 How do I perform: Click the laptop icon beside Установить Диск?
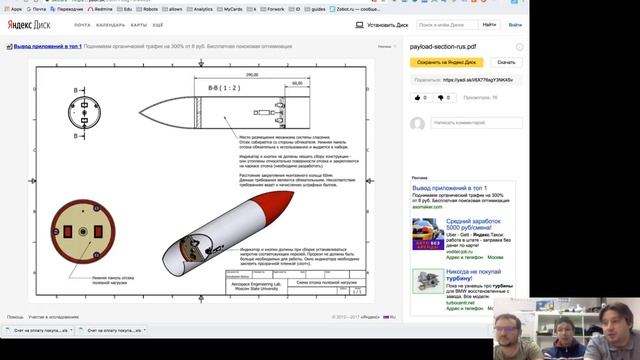point(359,25)
